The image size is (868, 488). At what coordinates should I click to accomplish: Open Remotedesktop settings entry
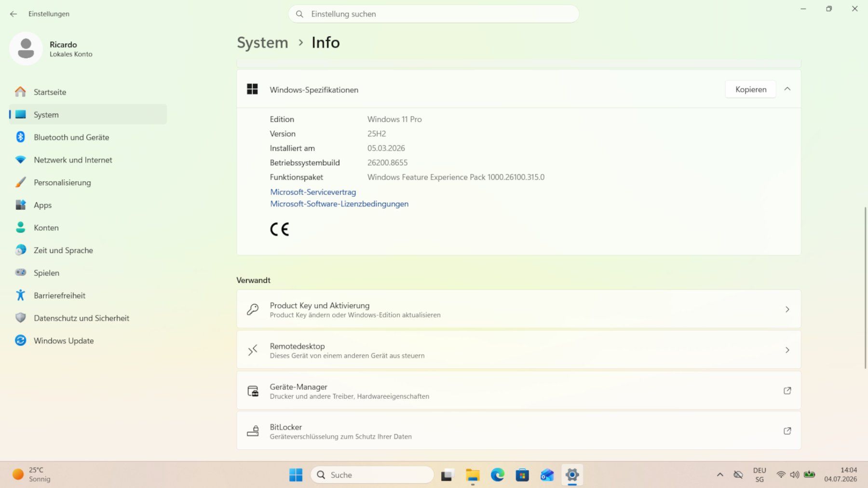(519, 350)
